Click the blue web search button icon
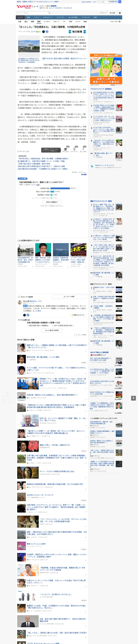The image size is (138, 644). tap(120, 2)
